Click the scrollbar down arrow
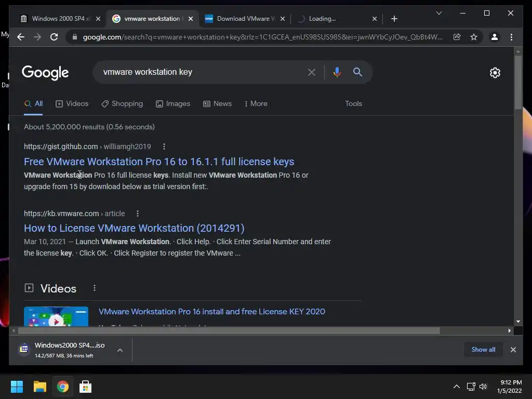 [518, 321]
